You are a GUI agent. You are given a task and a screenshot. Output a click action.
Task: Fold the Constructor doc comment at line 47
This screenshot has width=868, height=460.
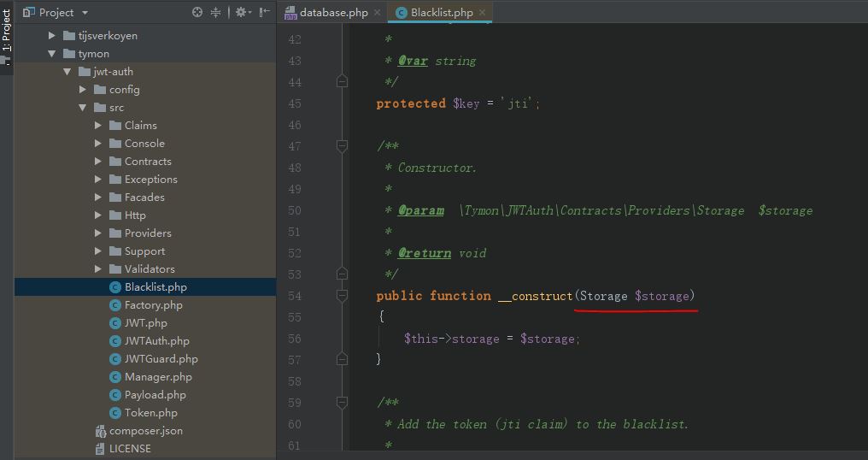pos(342,145)
